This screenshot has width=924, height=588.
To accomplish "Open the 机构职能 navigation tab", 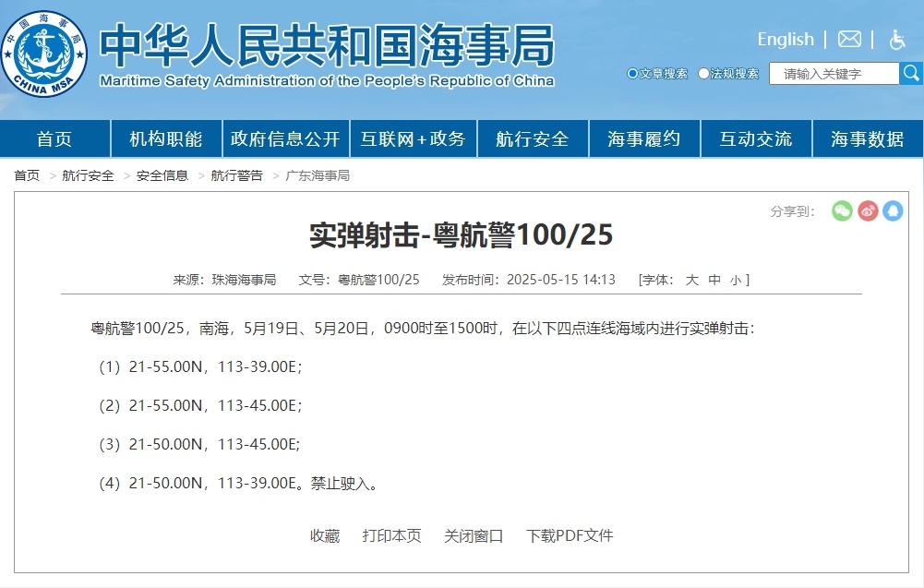I will click(166, 139).
